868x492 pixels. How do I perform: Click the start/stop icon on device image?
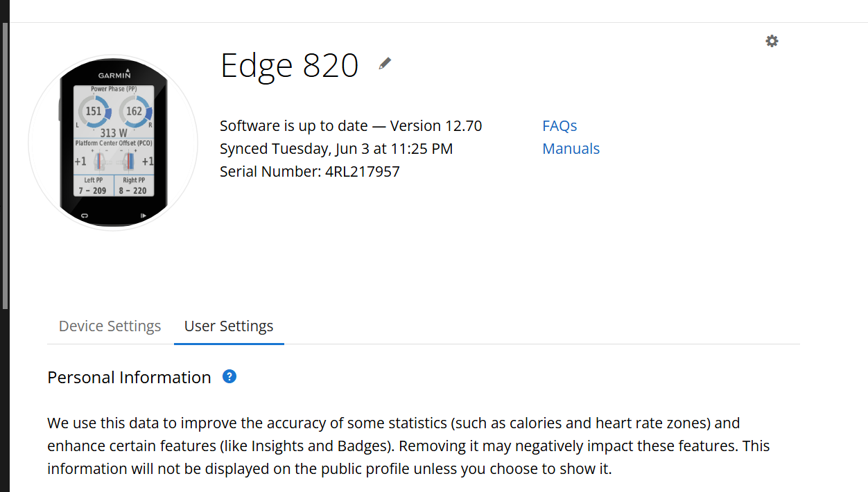tap(144, 216)
